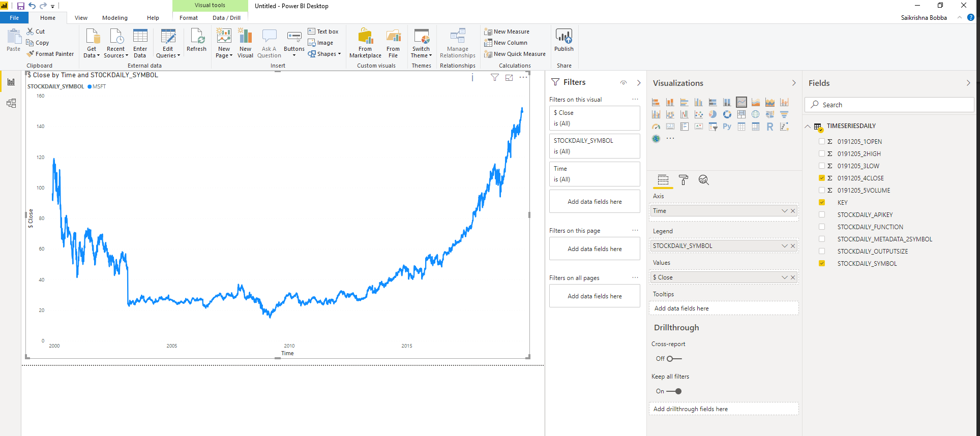The height and width of the screenshot is (436, 980).
Task: Turn on Cross-report drillthrough toggle
Action: point(674,359)
